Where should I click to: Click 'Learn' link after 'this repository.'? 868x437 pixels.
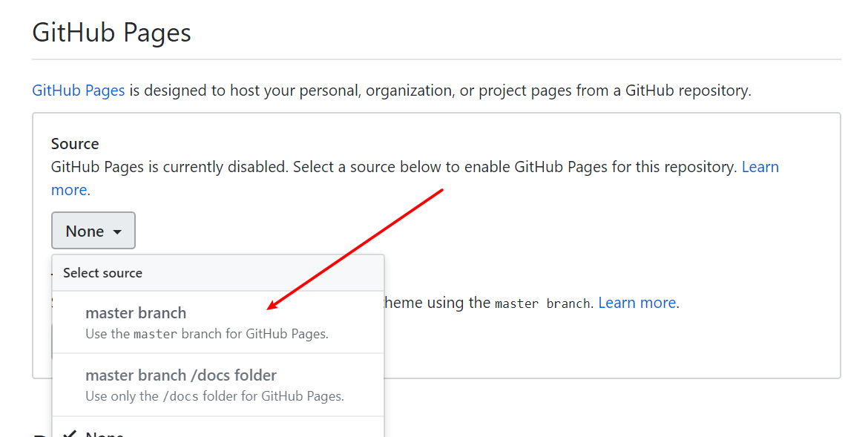click(760, 167)
